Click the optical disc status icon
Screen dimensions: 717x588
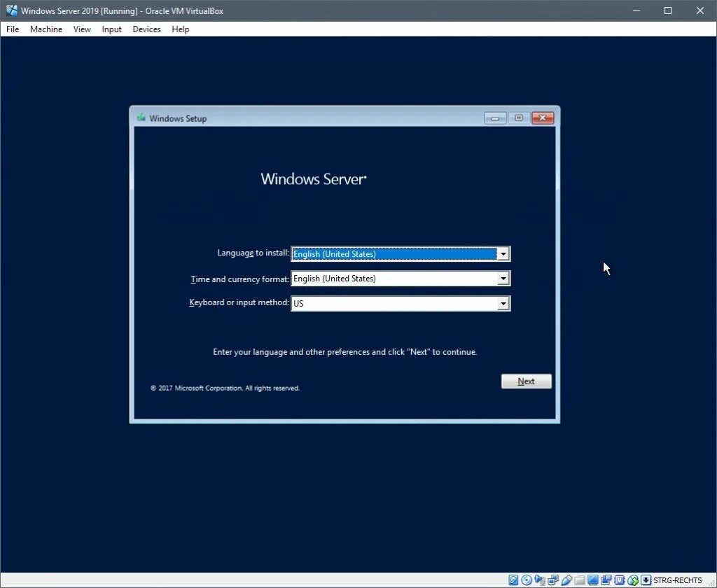[x=527, y=580]
